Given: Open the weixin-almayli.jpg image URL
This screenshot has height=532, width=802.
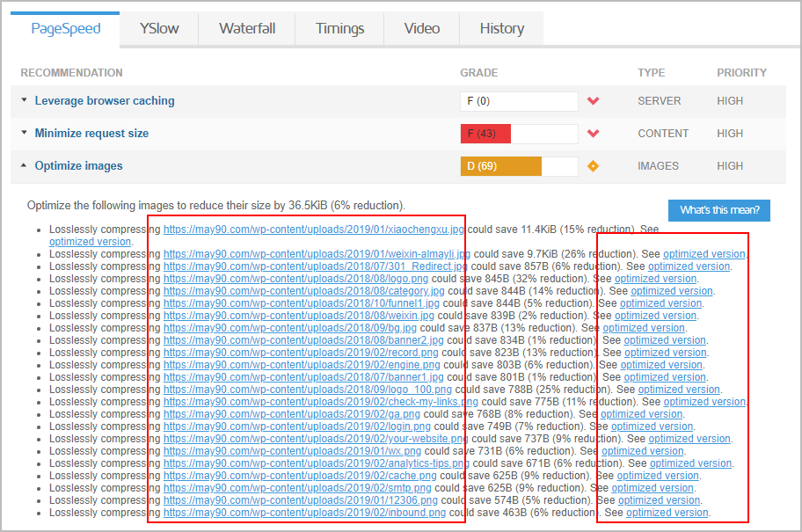Looking at the screenshot, I should (x=317, y=254).
